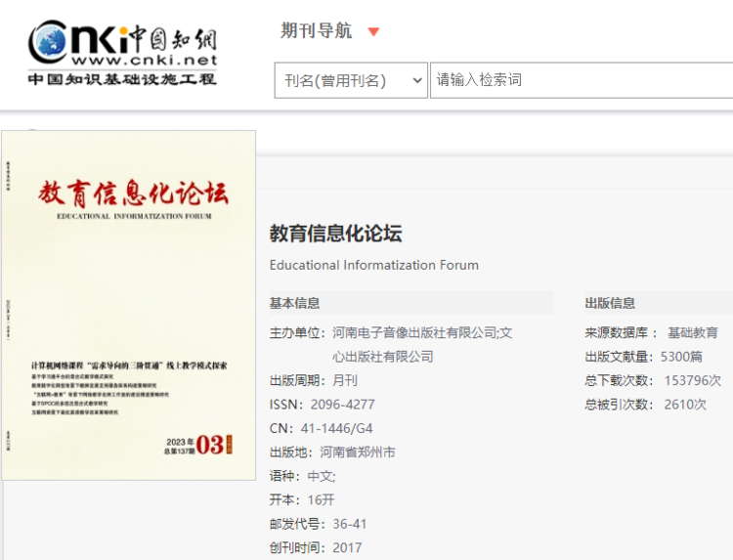
Task: Select the 出版地 河南省郑州市 value
Action: click(x=358, y=452)
